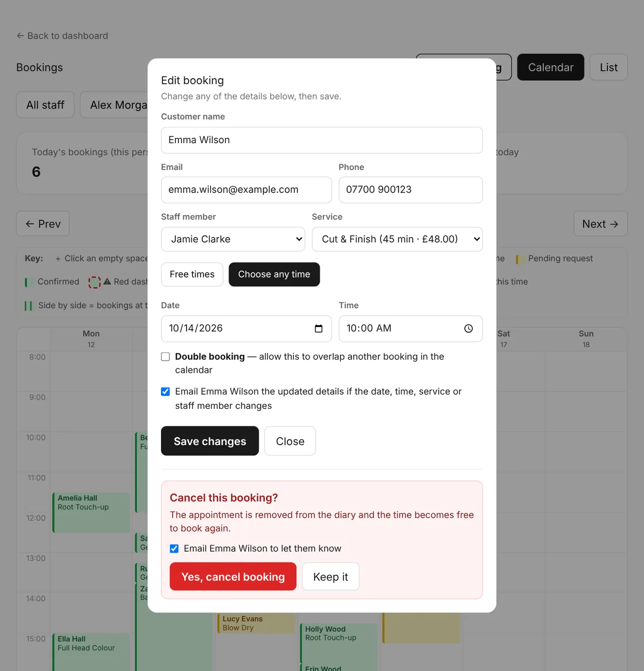Switch to Free times mode
644x671 pixels.
[x=192, y=275]
